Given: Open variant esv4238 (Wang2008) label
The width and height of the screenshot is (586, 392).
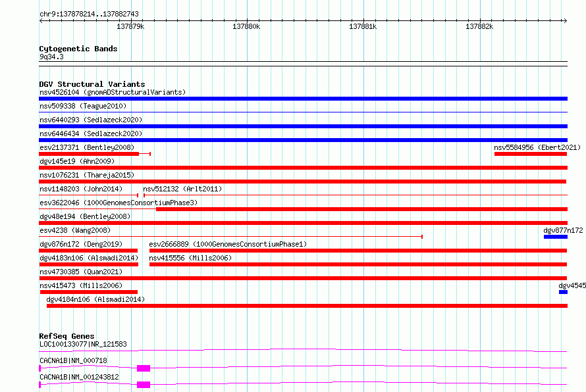Looking at the screenshot, I should (75, 230).
